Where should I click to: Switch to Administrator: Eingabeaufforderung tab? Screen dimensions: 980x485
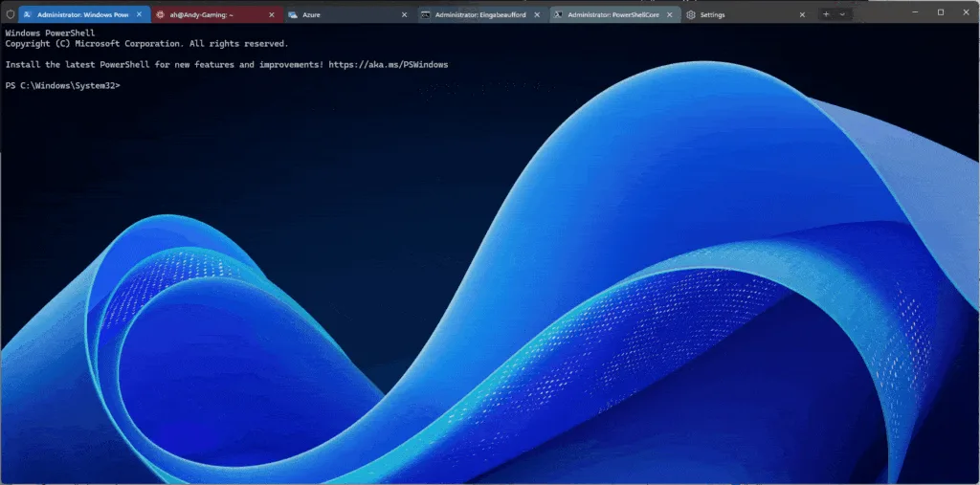(x=482, y=14)
